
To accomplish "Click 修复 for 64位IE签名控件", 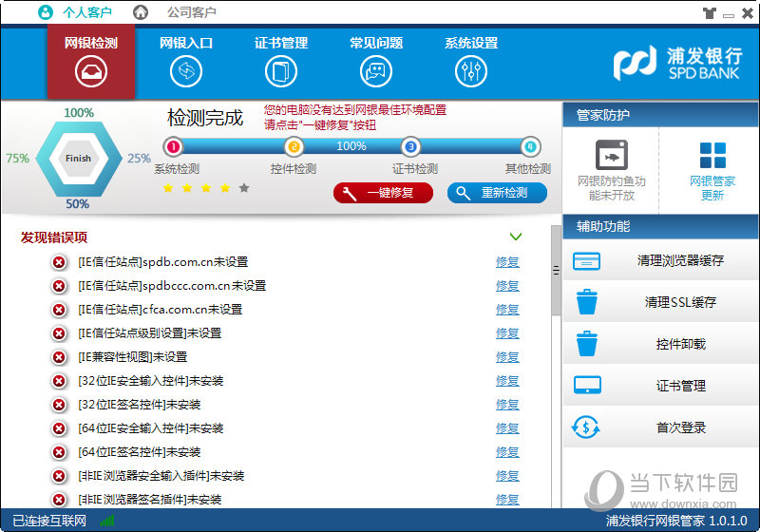I will click(x=507, y=452).
